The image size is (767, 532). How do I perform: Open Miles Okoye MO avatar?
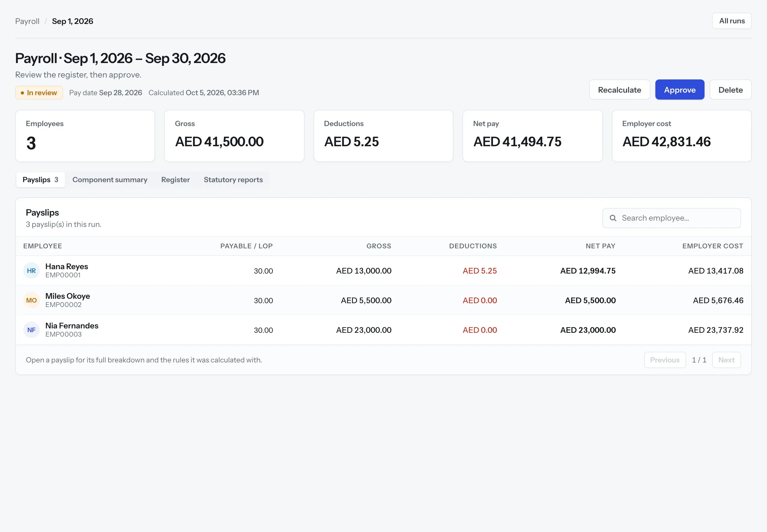(31, 300)
